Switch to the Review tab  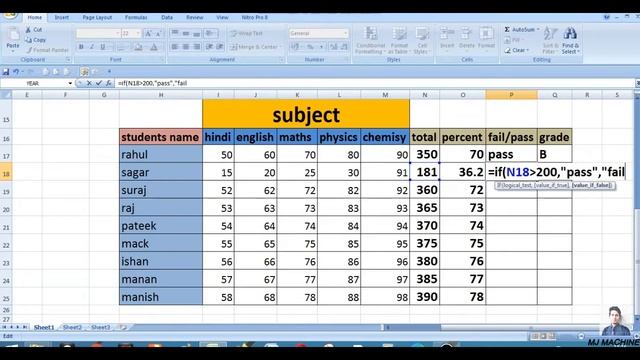(x=194, y=18)
